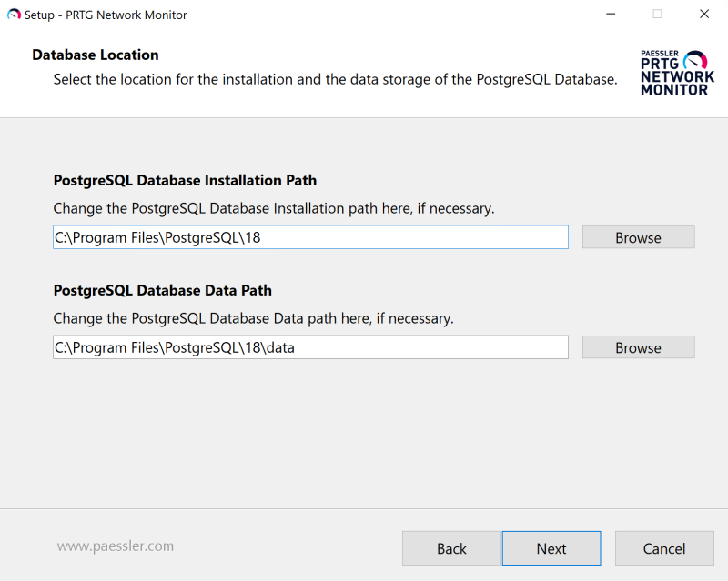Image resolution: width=728 pixels, height=581 pixels.
Task: Browse for the PostgreSQL installation path
Action: click(x=638, y=237)
